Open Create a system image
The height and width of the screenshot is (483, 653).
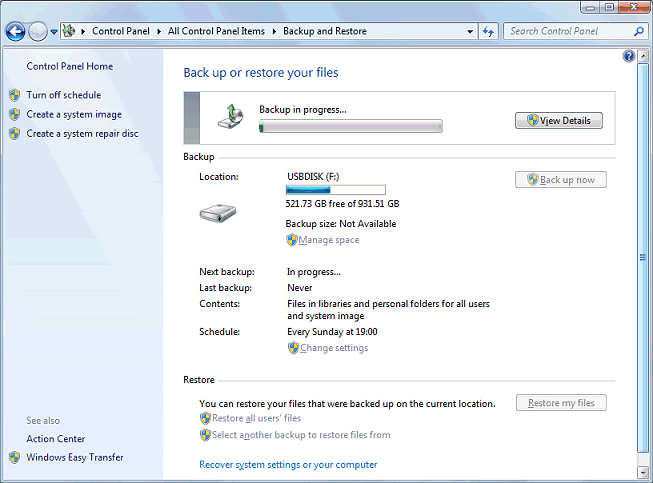[x=74, y=114]
